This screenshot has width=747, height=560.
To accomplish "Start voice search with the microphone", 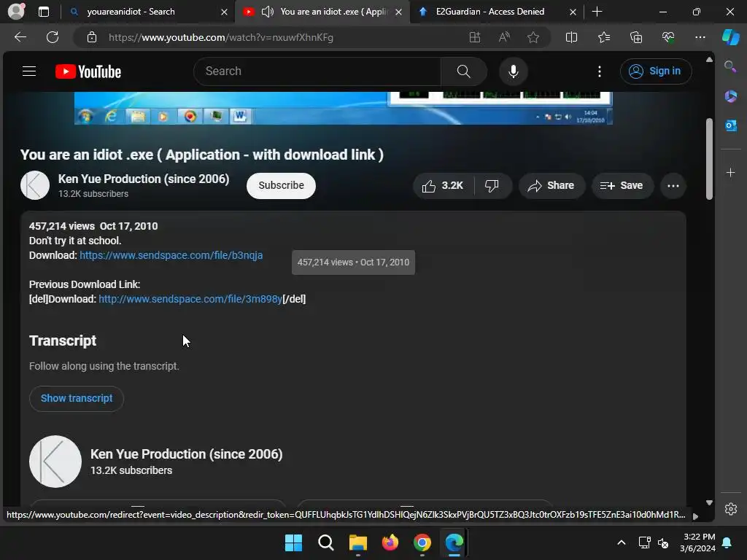I will [x=513, y=71].
